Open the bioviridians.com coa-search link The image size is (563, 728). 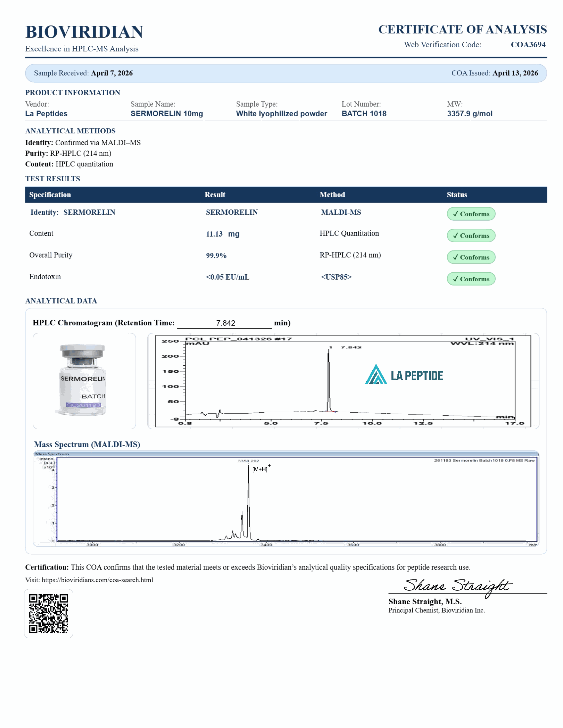[x=97, y=580]
